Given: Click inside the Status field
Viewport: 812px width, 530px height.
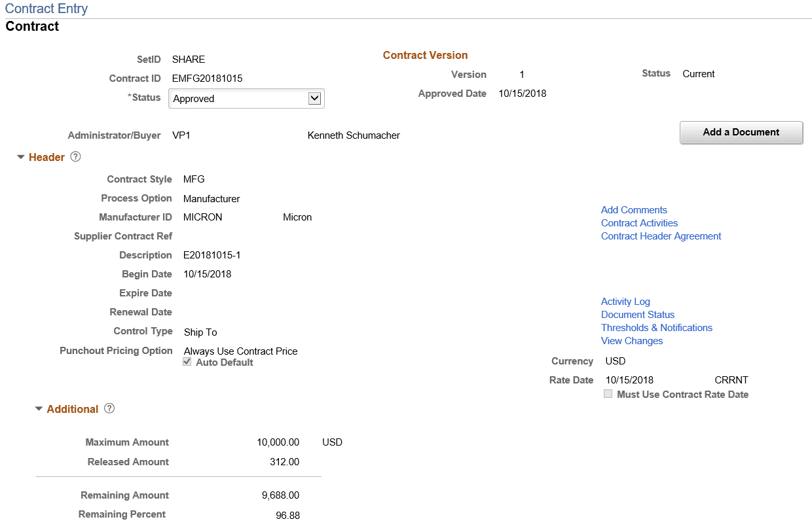Looking at the screenshot, I should pyautogui.click(x=236, y=97).
